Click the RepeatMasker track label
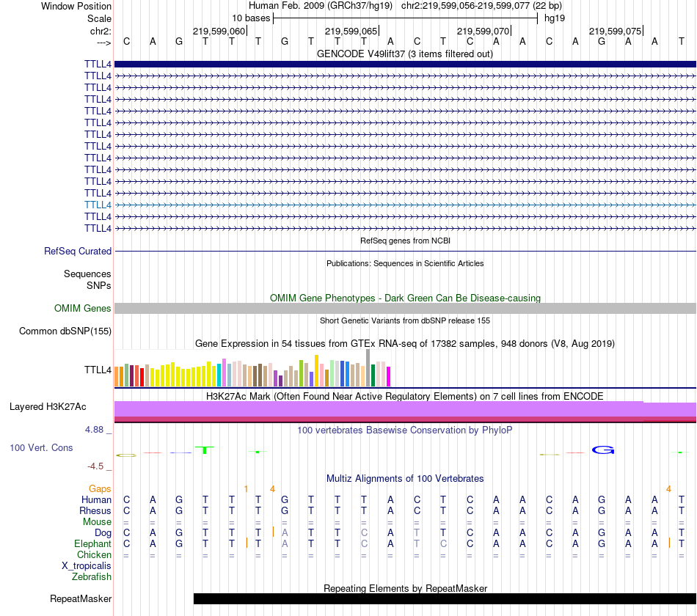Viewport: 697px width, 616px height. (81, 598)
